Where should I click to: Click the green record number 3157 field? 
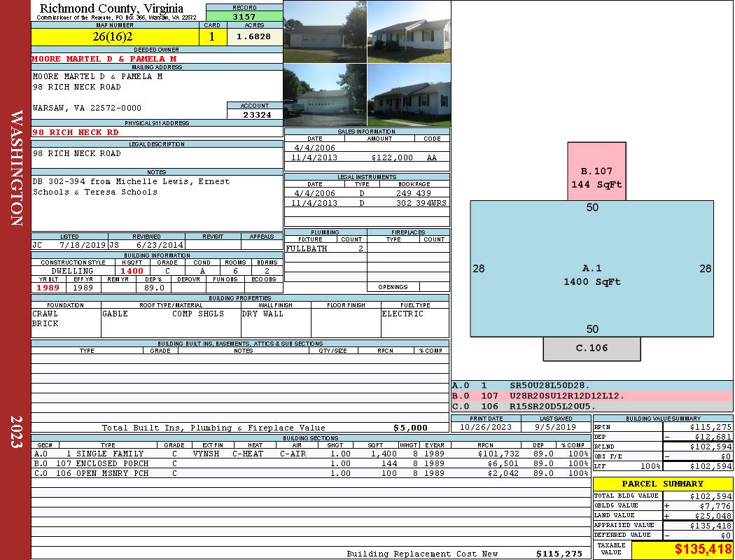[x=244, y=16]
